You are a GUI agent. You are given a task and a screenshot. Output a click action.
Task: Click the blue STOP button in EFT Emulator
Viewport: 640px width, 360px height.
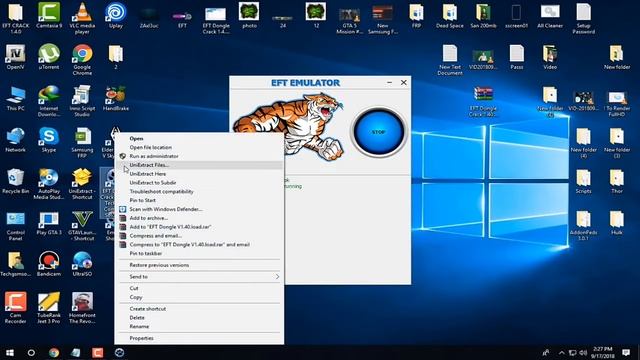coord(379,132)
